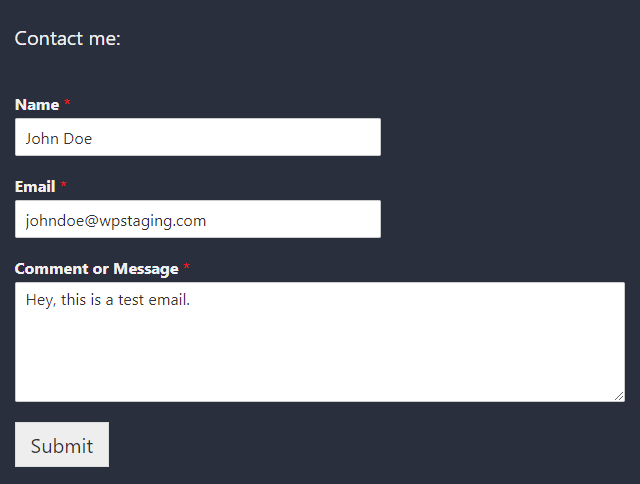Click the Email field label
Viewport: 640px width, 484px height.
click(35, 187)
